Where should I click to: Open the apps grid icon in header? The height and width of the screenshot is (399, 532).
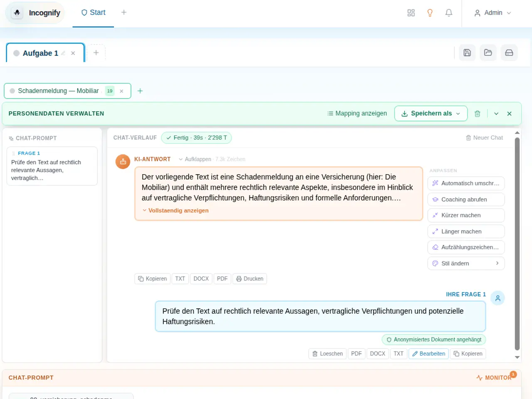(x=411, y=13)
